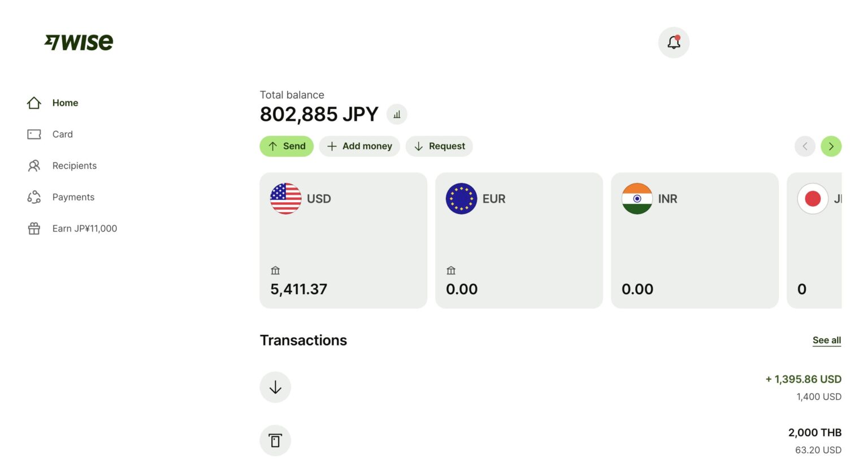Click the bank icon on the USD card
868x468 pixels.
click(x=275, y=270)
